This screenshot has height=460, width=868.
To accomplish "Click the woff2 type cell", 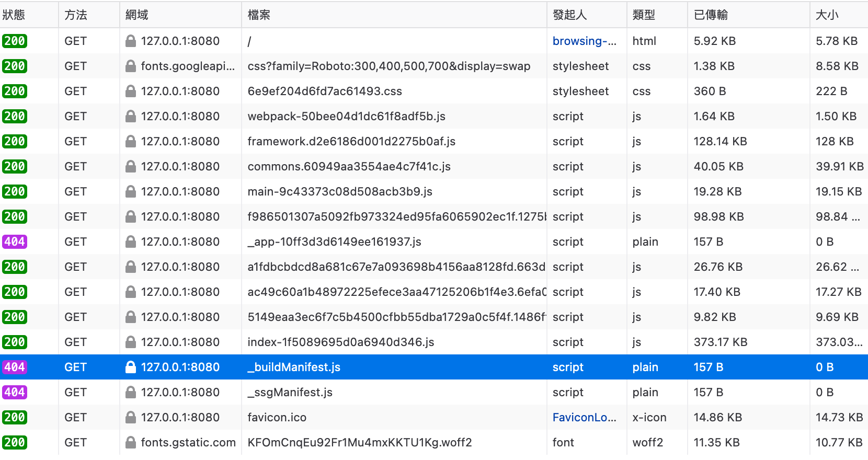I will (x=647, y=442).
